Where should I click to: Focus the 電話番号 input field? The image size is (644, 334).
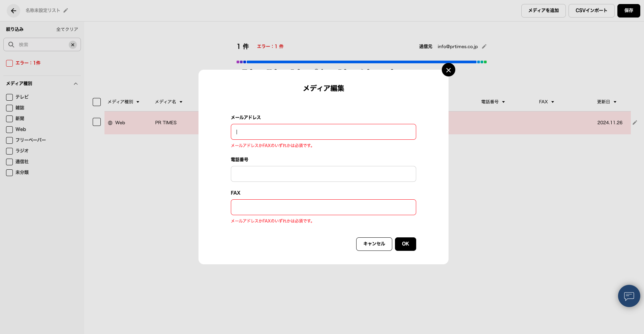pos(323,174)
